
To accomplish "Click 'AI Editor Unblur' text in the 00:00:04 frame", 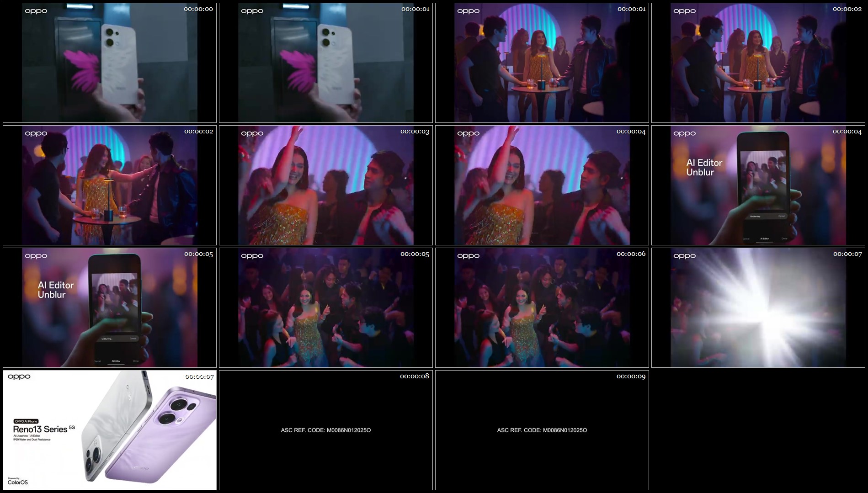I will coord(704,167).
